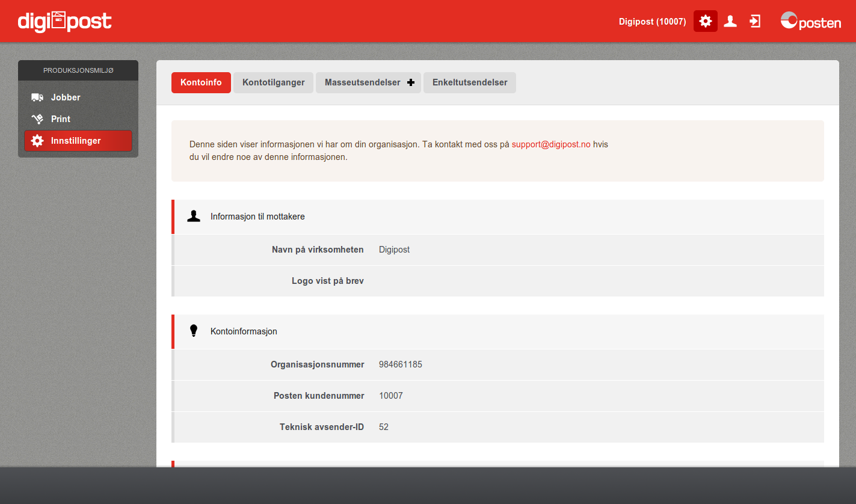Image resolution: width=856 pixels, height=504 pixels.
Task: Click the gear icon beside Innstillinger
Action: 37,141
